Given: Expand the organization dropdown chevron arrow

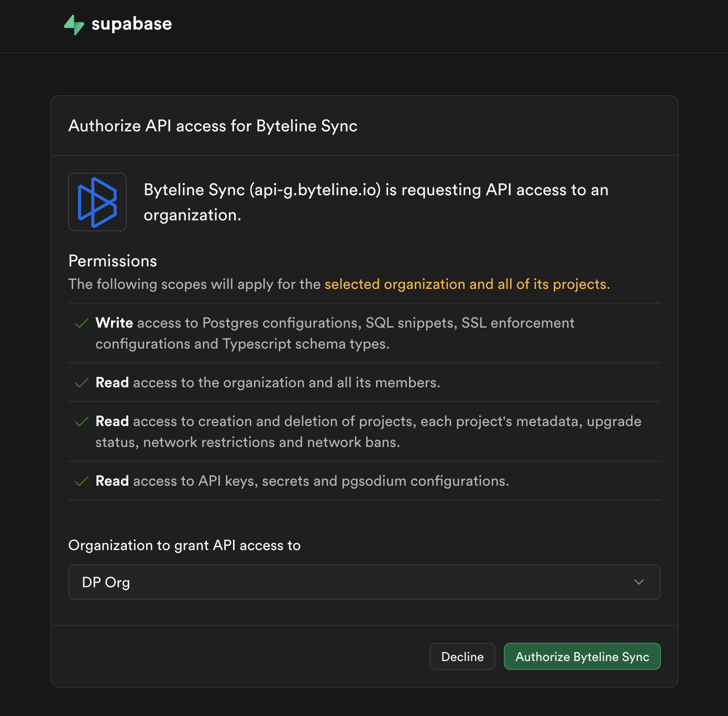Looking at the screenshot, I should 638,582.
